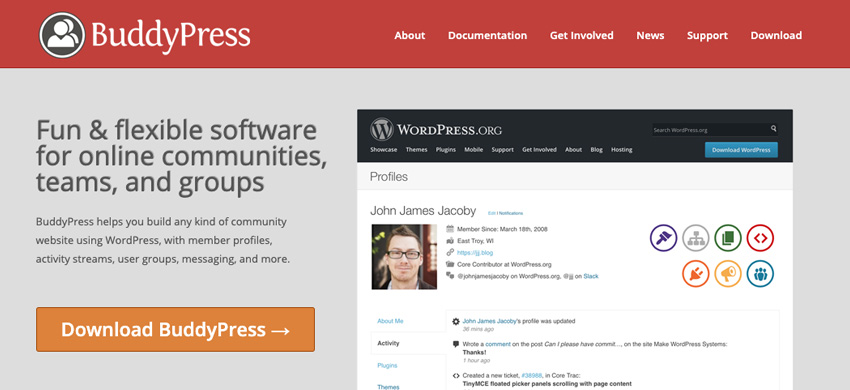The width and height of the screenshot is (850, 390).
Task: Open Plugins in WordPress.org top nav
Action: tap(446, 150)
